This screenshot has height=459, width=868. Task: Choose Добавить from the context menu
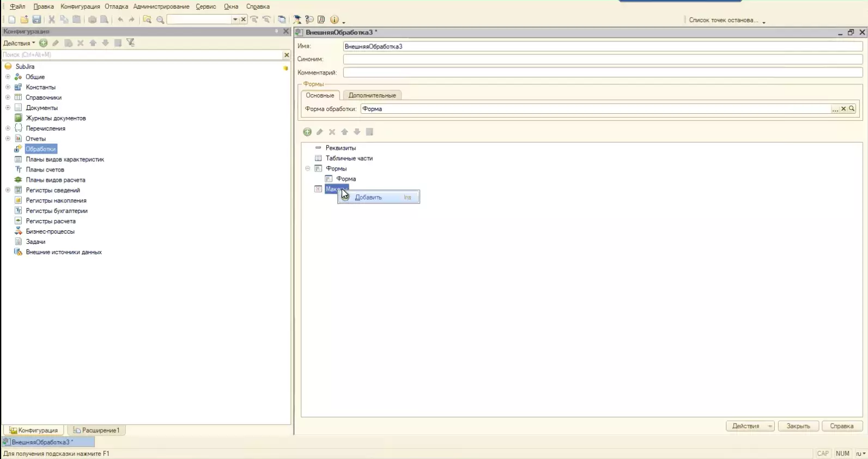click(368, 197)
